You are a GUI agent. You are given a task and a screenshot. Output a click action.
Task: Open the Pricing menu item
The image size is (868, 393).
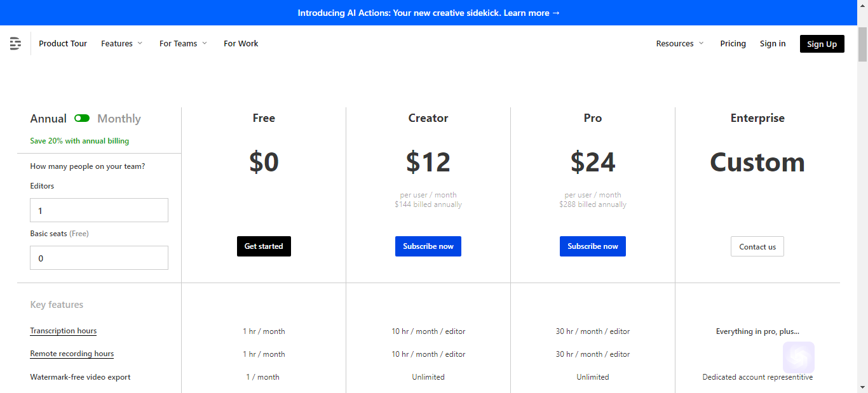[733, 43]
